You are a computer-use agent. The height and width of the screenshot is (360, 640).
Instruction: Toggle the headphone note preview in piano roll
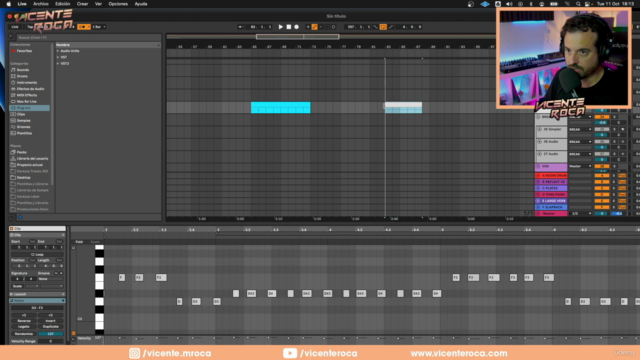coord(73,248)
